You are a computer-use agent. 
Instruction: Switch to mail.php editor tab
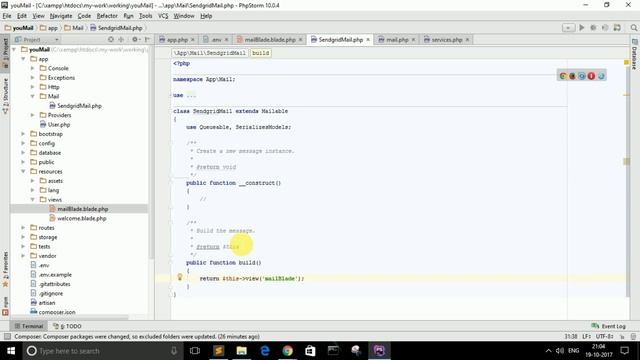coord(397,40)
